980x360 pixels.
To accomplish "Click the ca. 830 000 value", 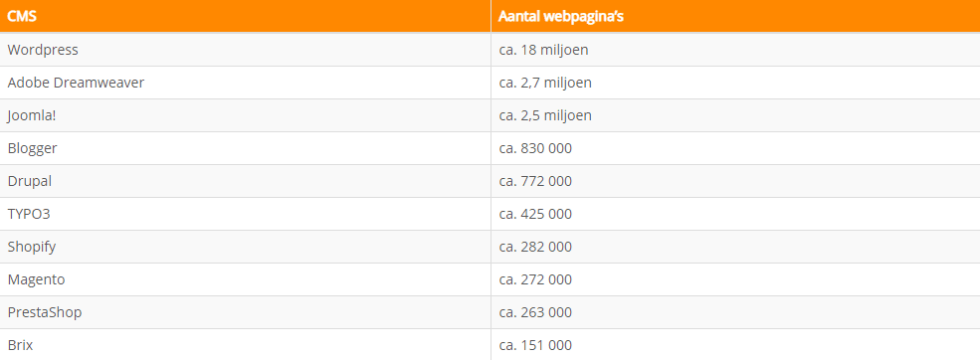I will [x=535, y=148].
